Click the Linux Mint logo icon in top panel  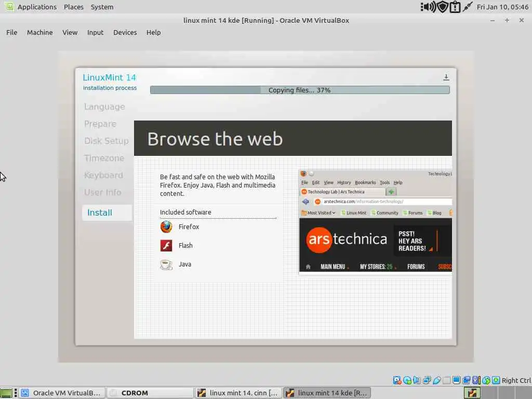click(x=9, y=6)
